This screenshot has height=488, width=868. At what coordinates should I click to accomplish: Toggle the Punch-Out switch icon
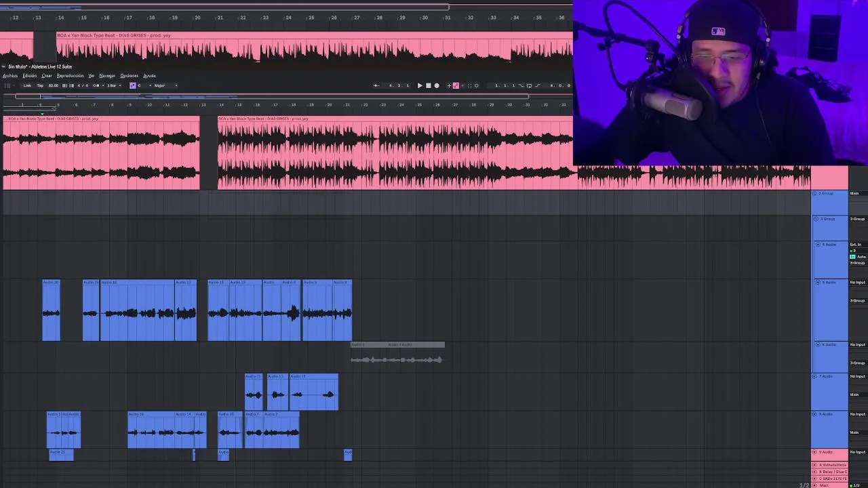coord(538,85)
